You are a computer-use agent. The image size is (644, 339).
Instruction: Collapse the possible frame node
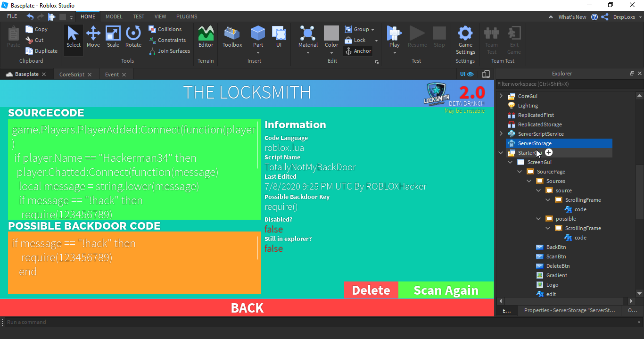pyautogui.click(x=539, y=219)
